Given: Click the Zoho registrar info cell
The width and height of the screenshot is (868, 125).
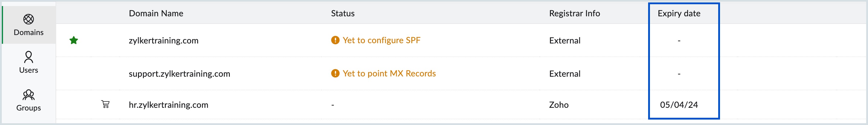Looking at the screenshot, I should click(x=559, y=105).
